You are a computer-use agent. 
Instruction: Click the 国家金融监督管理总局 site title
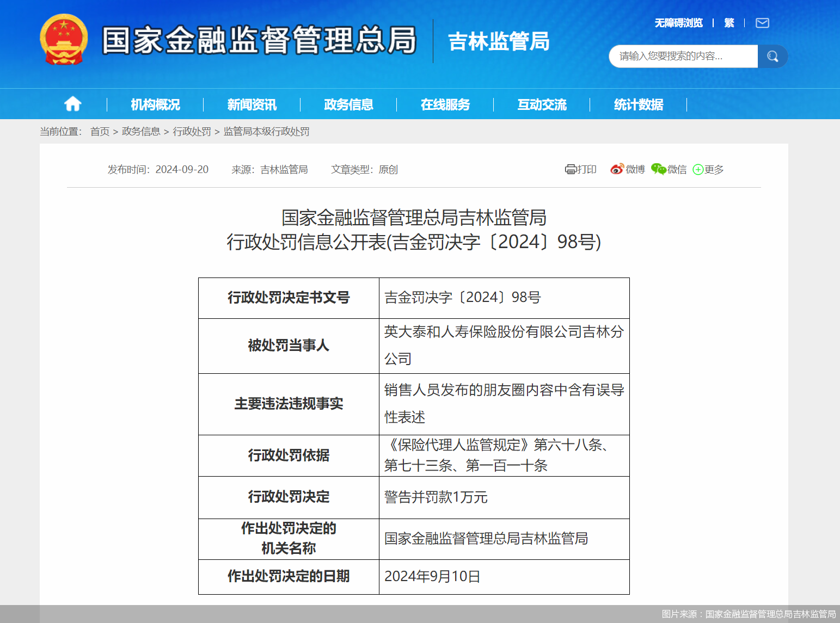[x=259, y=40]
